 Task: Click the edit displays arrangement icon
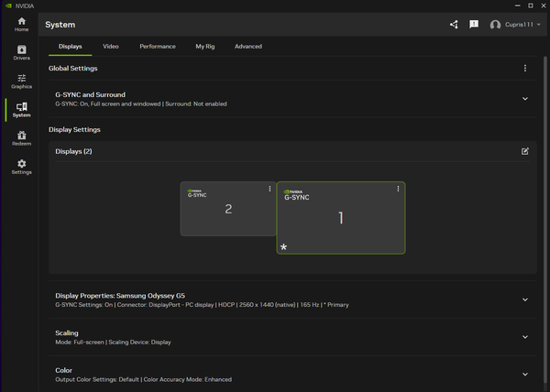[x=525, y=151]
